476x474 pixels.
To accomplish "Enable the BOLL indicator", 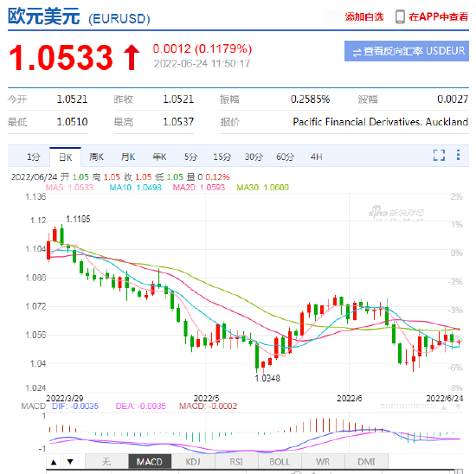I will [280, 462].
